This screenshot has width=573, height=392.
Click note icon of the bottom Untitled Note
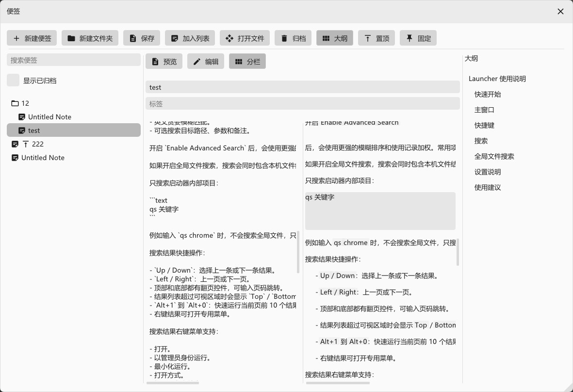tap(15, 158)
